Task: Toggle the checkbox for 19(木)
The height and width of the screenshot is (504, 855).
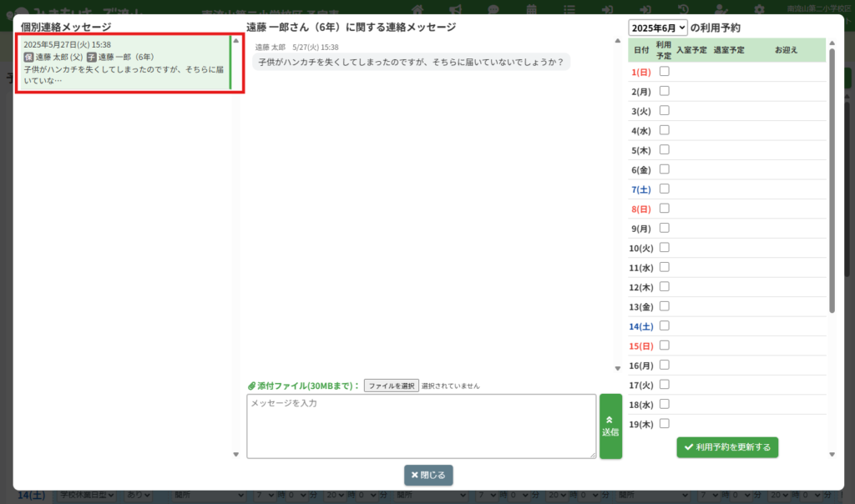Action: [665, 423]
